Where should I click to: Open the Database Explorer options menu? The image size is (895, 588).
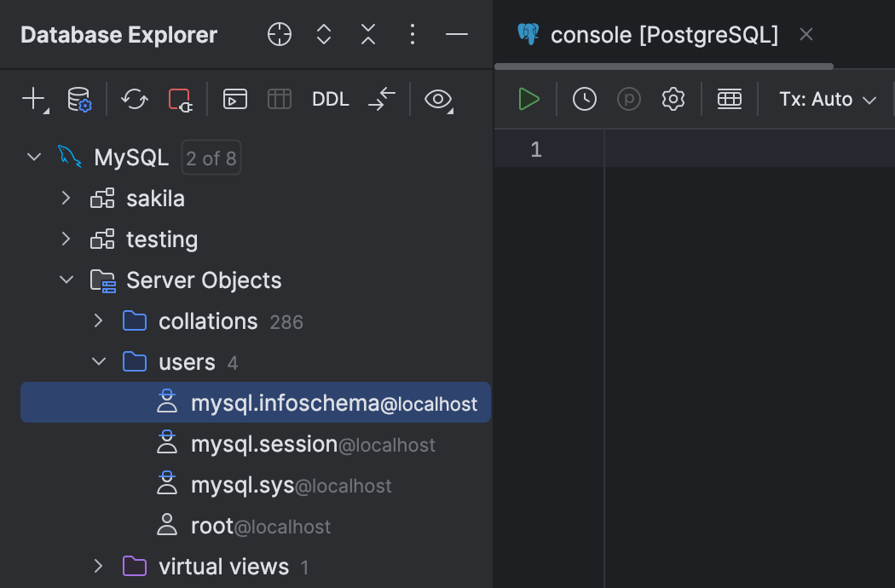point(413,34)
